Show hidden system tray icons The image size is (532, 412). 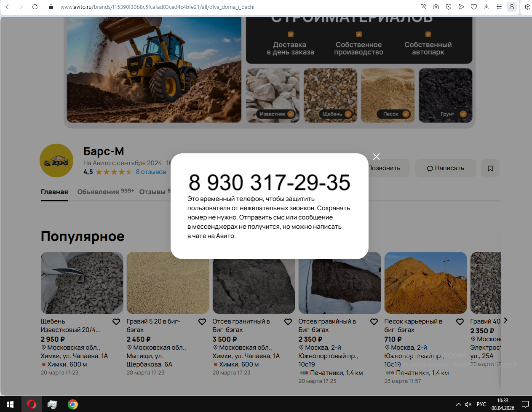click(459, 404)
